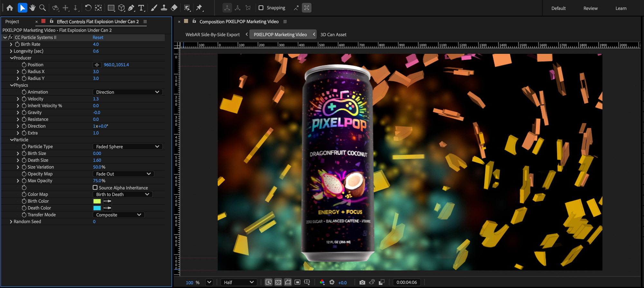
Task: Select the Pan Behind anchor point tool
Action: 98,8
